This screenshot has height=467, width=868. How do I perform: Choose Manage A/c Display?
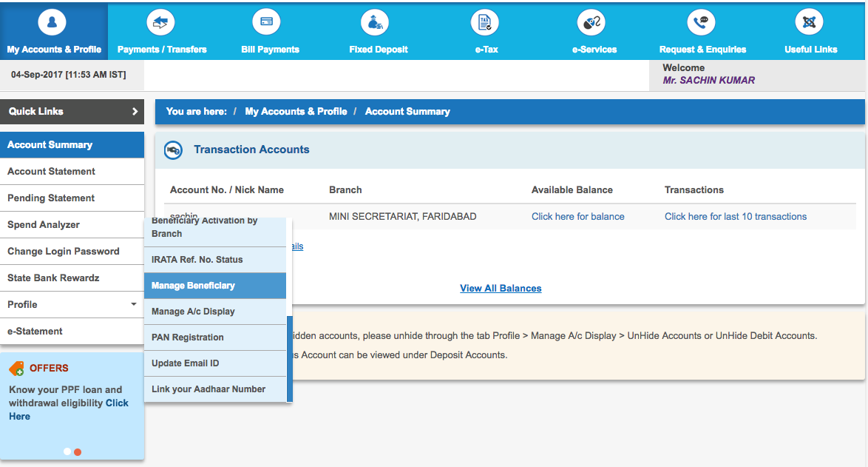point(215,312)
